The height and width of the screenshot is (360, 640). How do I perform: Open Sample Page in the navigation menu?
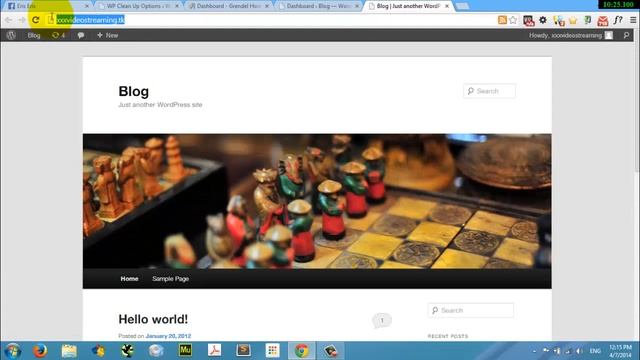pos(170,279)
